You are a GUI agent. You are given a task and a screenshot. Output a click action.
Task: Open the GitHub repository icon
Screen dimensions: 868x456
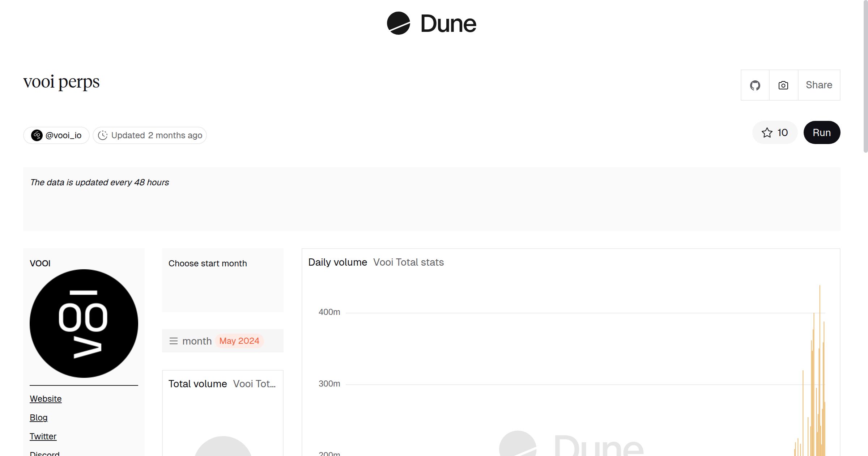pyautogui.click(x=755, y=85)
